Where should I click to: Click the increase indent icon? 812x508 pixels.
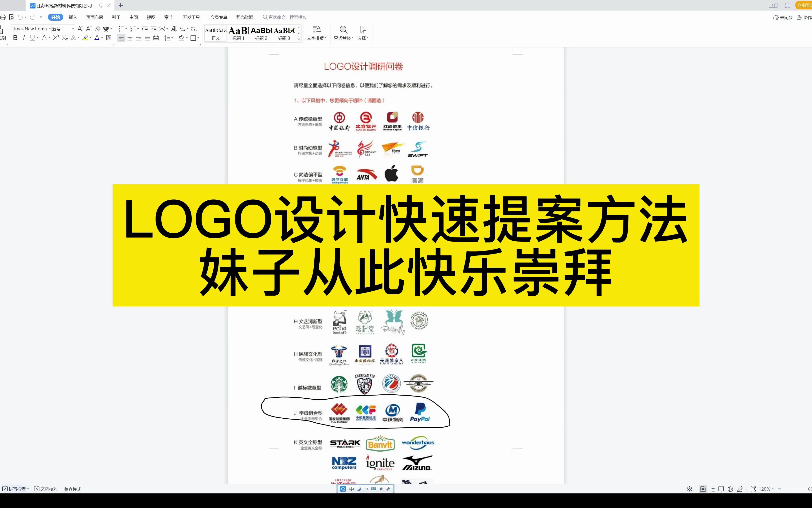pyautogui.click(x=153, y=29)
